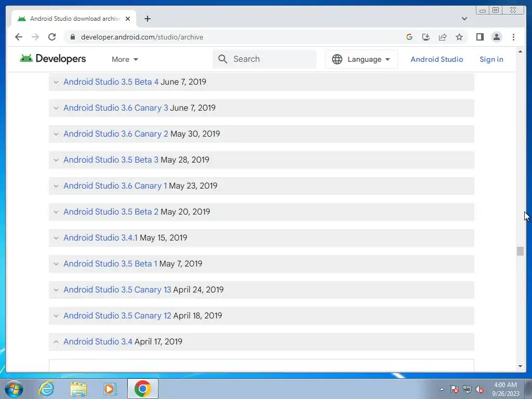Open Android Studio 3.5 Canary 12 link
This screenshot has width=532, height=399.
(x=117, y=315)
